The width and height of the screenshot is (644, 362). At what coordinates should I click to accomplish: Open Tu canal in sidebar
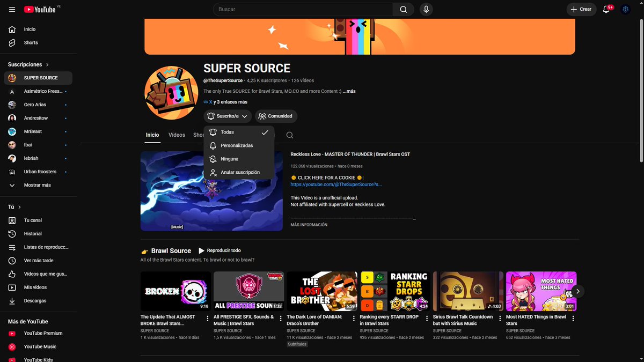[x=38, y=220]
